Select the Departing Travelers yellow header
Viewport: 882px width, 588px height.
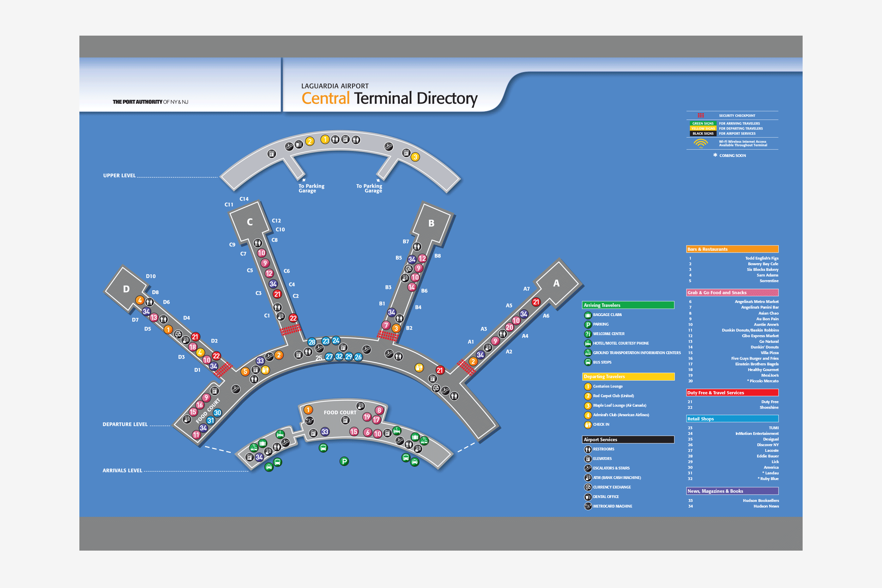coord(628,376)
